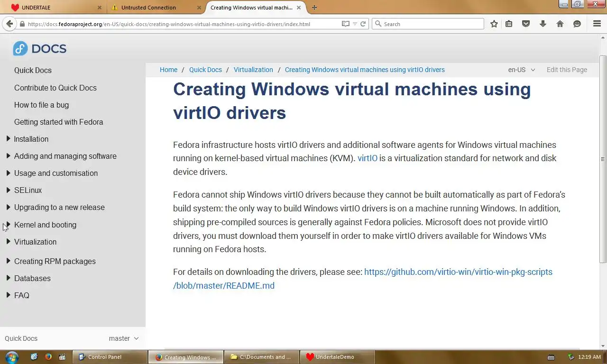Click the green system tray icon near clock
Viewport: 607px width, 364px height.
coord(571,357)
